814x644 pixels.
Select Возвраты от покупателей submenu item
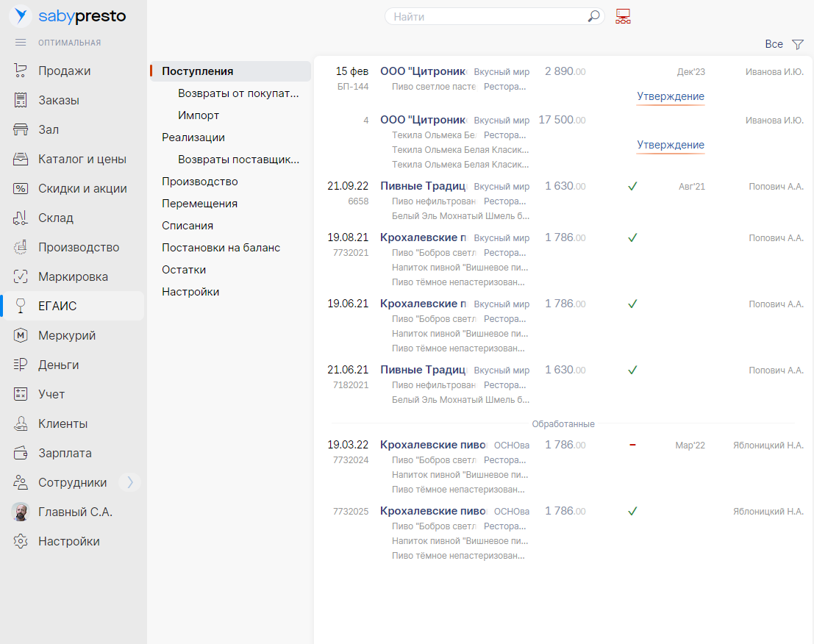click(238, 93)
